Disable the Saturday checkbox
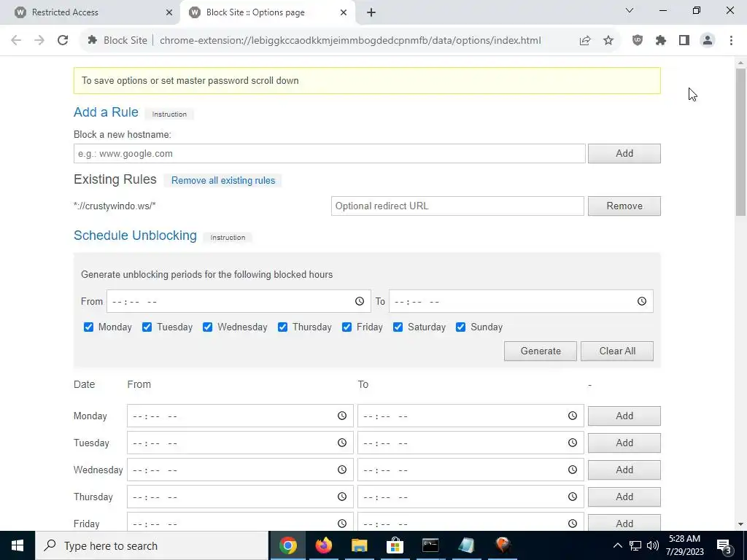 (x=398, y=327)
